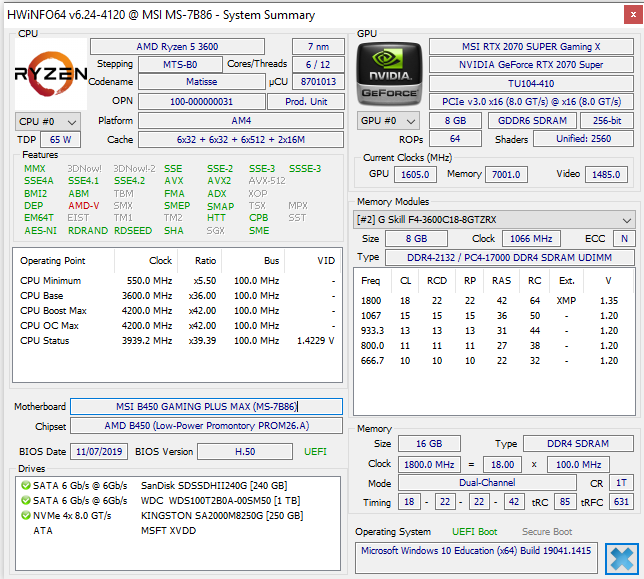
Task: Click the 800.0 frequency memory timing row
Action: click(494, 345)
